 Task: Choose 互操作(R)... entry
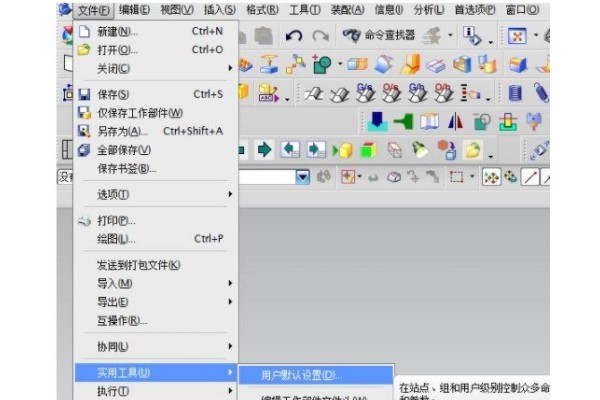[x=156, y=320]
